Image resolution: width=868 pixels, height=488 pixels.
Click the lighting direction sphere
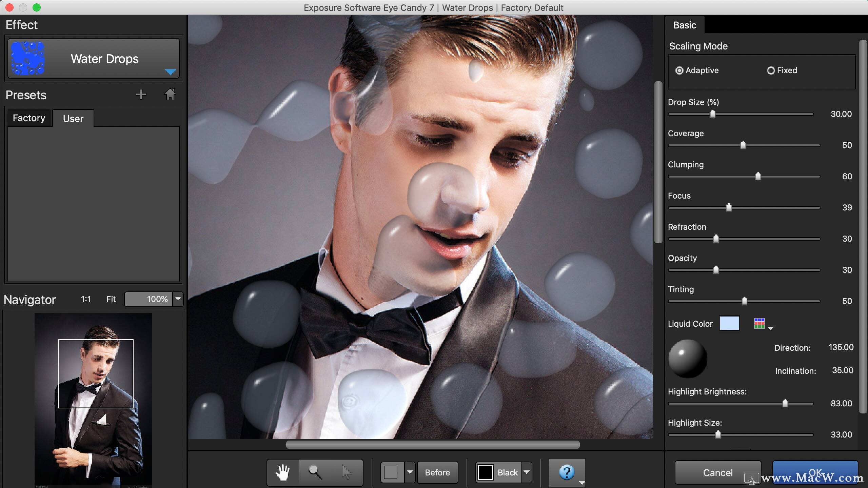click(688, 359)
